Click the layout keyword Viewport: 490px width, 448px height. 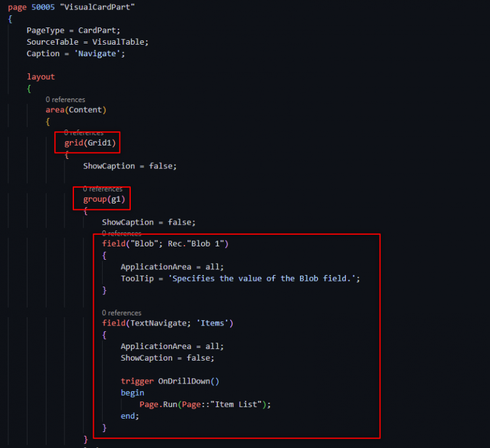[x=41, y=77]
